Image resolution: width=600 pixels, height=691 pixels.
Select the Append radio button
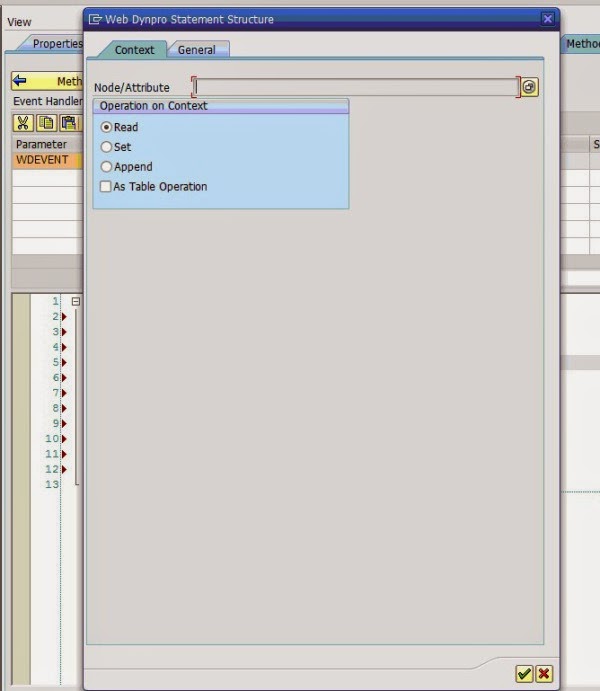[x=107, y=167]
